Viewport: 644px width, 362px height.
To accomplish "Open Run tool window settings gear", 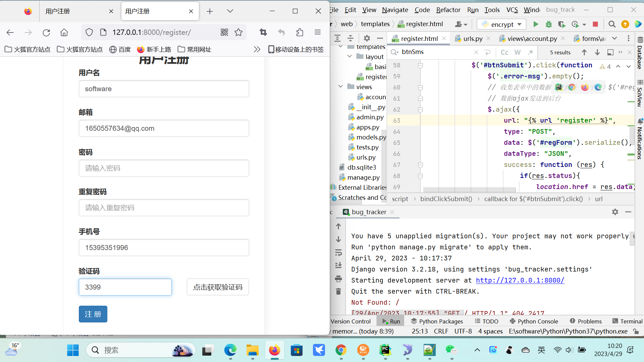I will click(x=615, y=212).
